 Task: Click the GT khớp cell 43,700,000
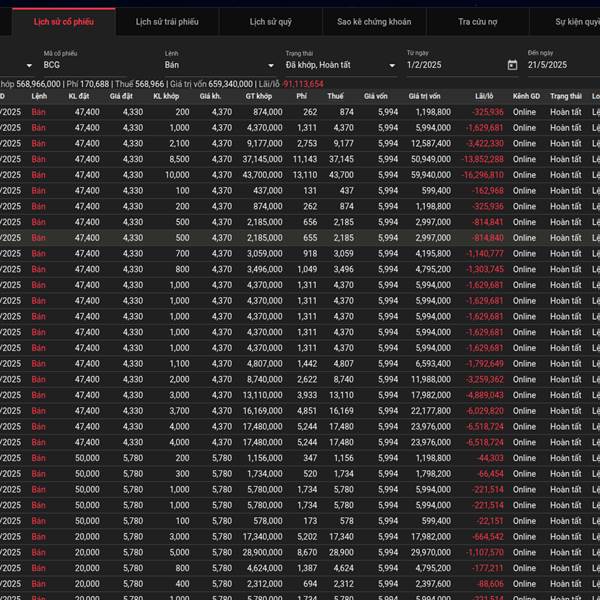(x=262, y=175)
